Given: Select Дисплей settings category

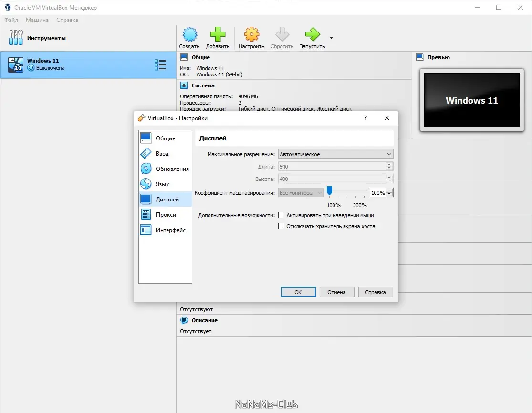Looking at the screenshot, I should pos(165,200).
